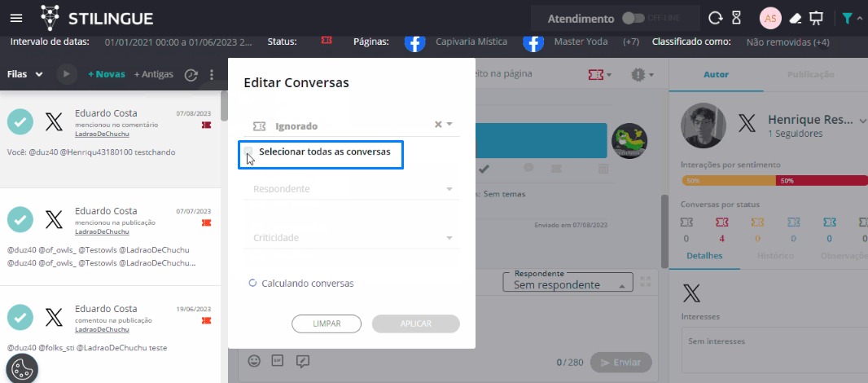Screen dimensions: 868x383
Task: Open the three-dot queue options menu
Action: click(x=212, y=74)
